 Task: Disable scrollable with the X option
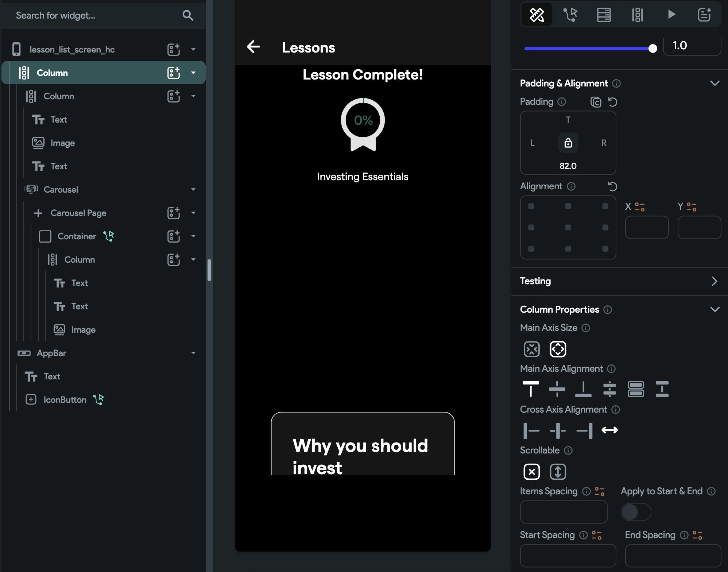[531, 471]
